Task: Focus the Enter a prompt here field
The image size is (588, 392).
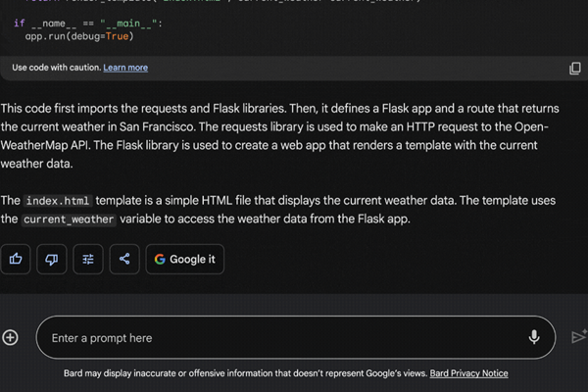Action: [x=274, y=338]
